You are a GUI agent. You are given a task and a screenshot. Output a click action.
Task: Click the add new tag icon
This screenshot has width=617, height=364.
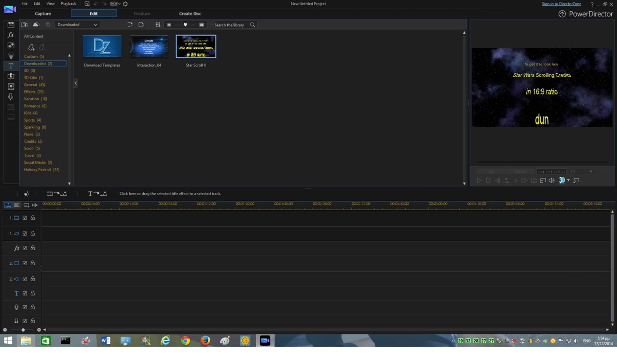(31, 47)
